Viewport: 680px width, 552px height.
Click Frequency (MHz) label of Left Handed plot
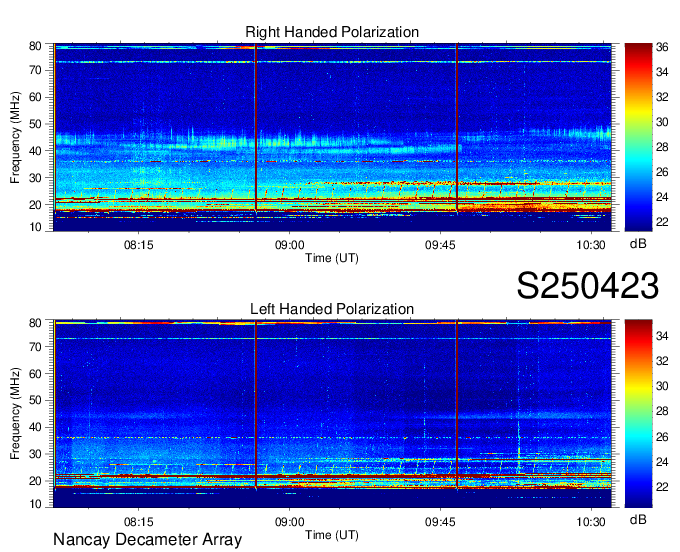pos(16,414)
